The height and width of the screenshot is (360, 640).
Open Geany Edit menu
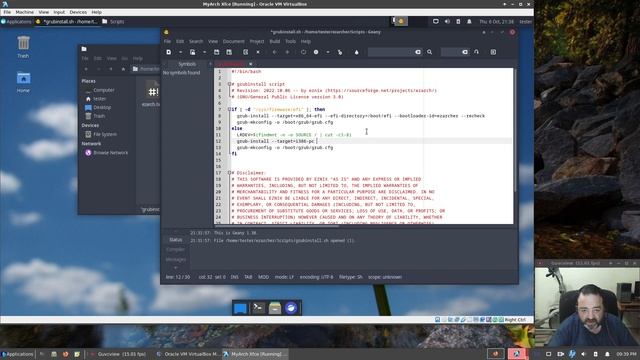180,42
